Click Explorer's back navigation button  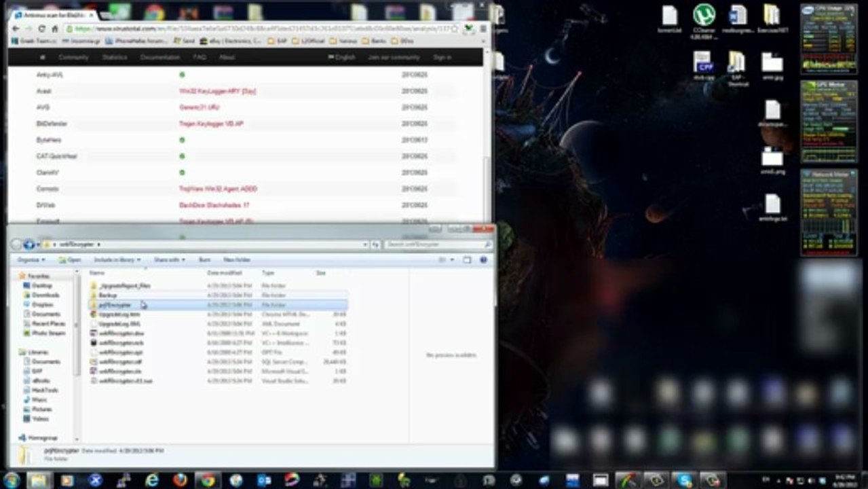pos(17,244)
